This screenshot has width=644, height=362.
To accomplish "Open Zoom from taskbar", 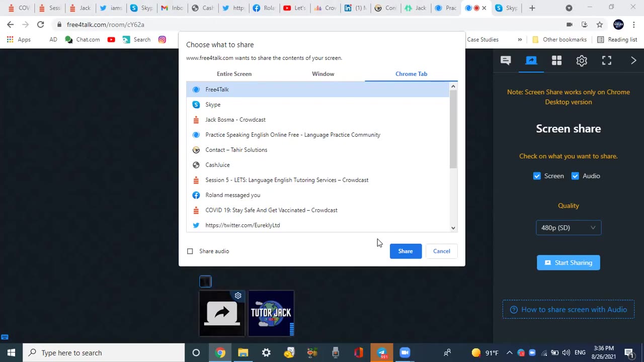I will coord(405,352).
